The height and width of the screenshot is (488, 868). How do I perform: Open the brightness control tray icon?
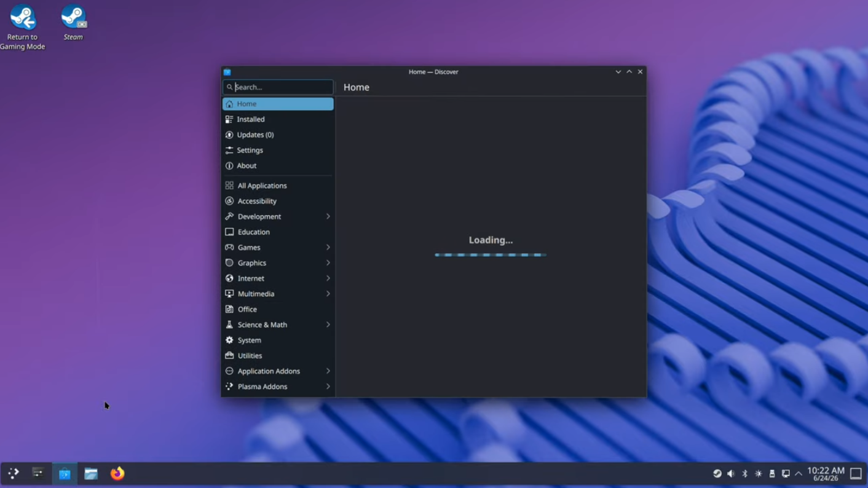coord(759,474)
